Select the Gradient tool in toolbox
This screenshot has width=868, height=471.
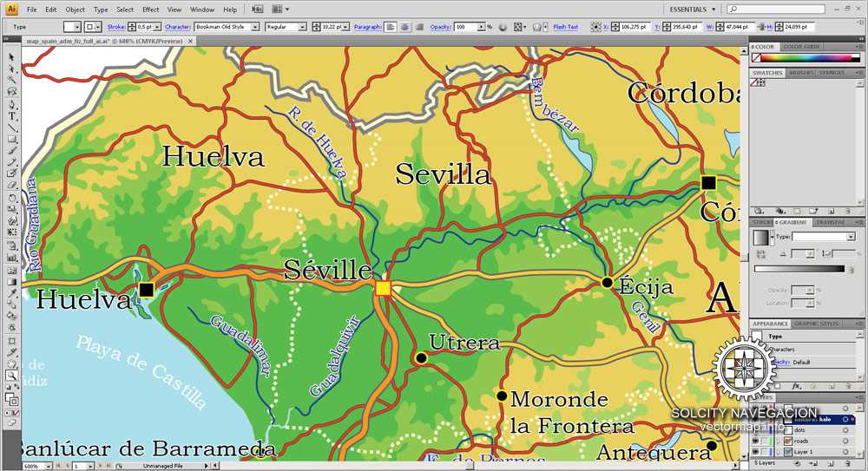11,282
